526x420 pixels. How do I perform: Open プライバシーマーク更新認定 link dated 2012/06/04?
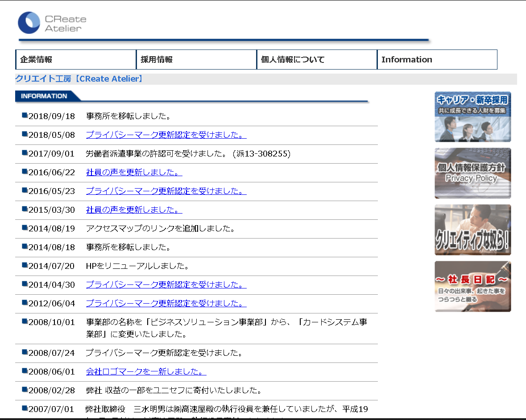166,303
